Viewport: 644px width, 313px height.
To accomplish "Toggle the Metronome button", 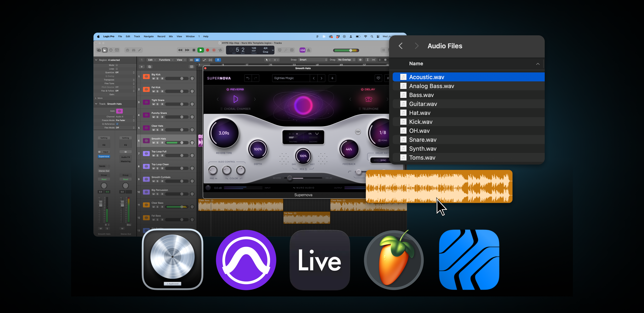I will pos(309,50).
